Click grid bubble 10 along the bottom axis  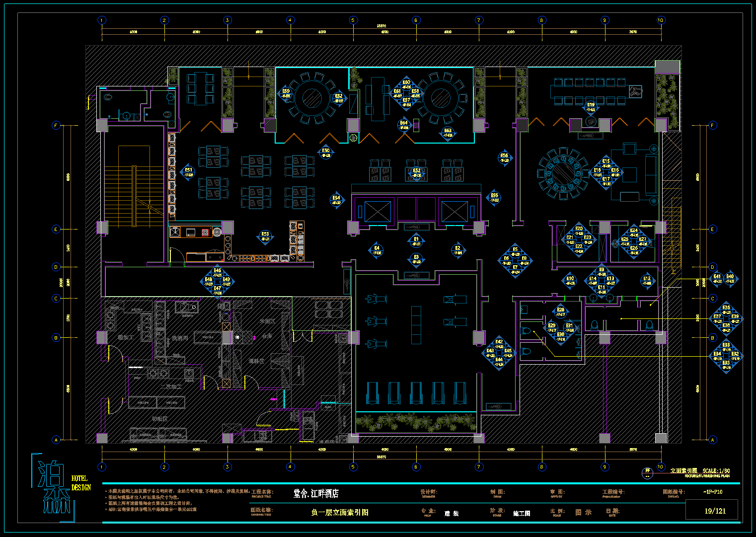point(661,466)
